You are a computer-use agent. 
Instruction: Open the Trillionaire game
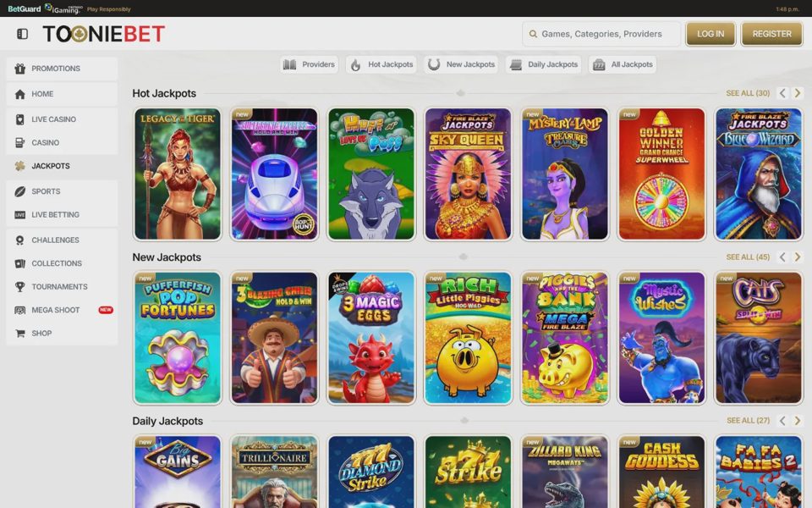[274, 472]
